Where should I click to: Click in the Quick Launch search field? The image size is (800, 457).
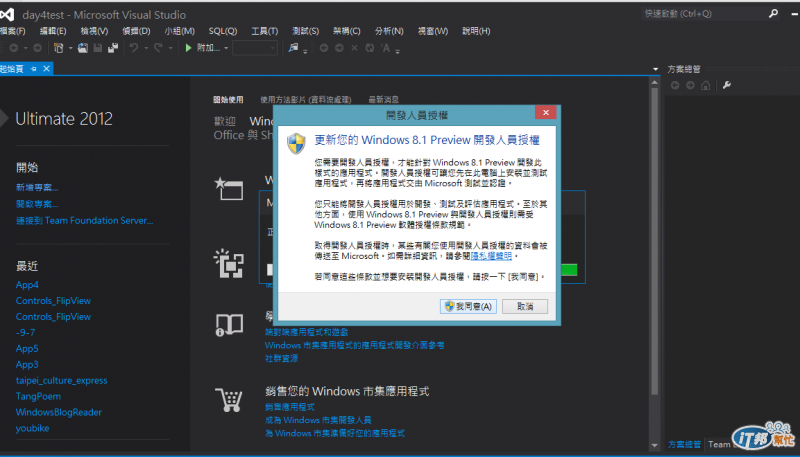coord(704,14)
